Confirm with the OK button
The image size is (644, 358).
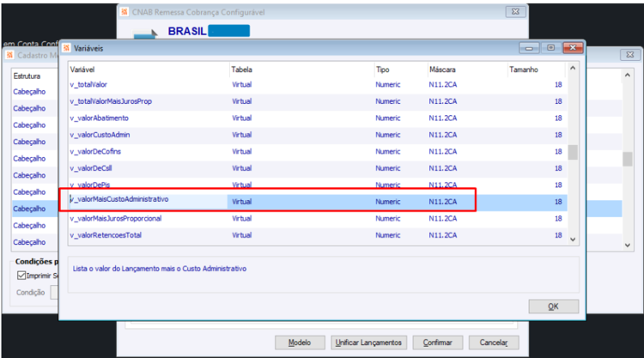553,306
